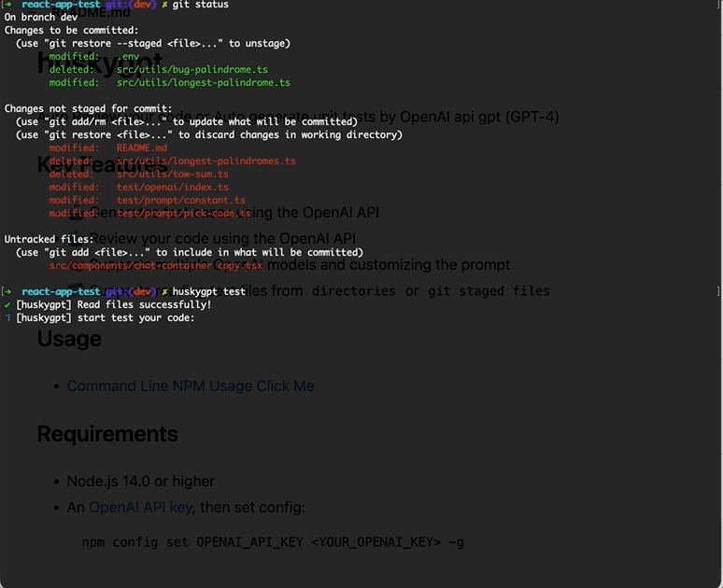Click the untracked file 'chat-container copy.tsx'
The height and width of the screenshot is (588, 723).
156,265
